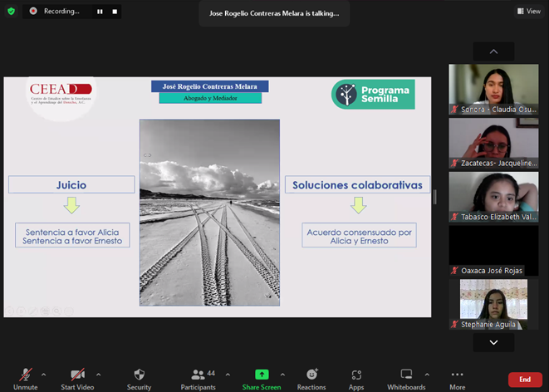Open the Apps panel

pos(356,380)
